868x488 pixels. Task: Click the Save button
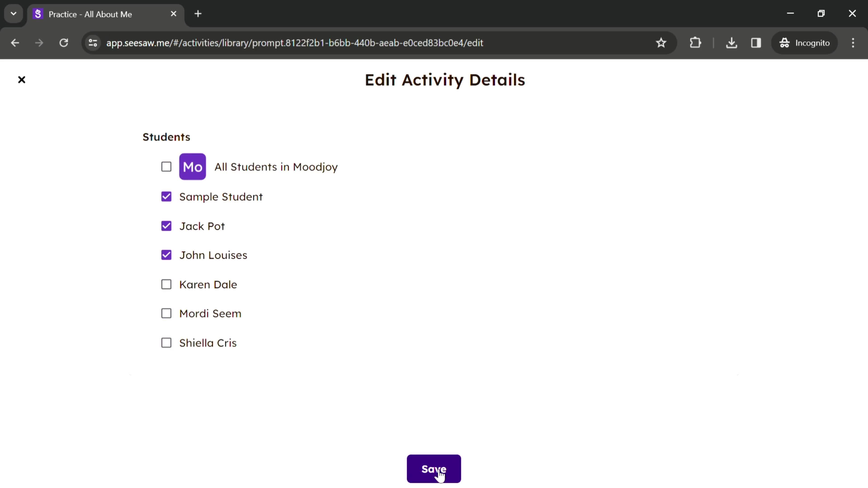[434, 469]
